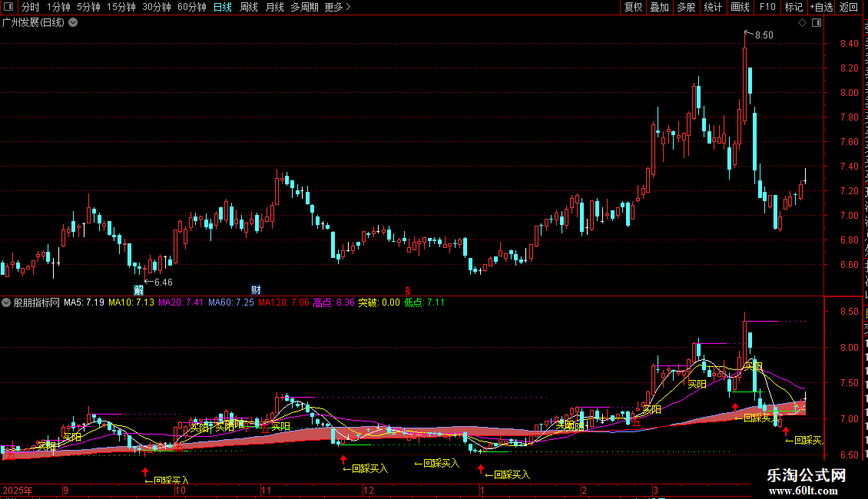Image resolution: width=868 pixels, height=499 pixels.
Task: Toggle the right side panel icon
Action: (817, 23)
